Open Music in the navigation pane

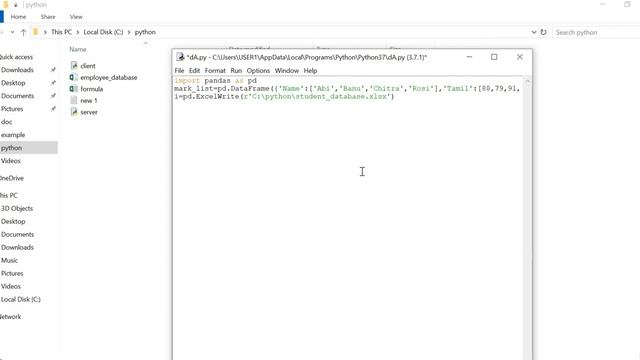(x=9, y=260)
